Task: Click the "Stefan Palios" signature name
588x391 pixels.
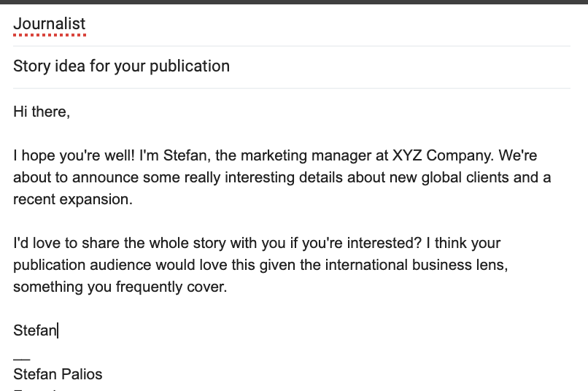Action: (x=58, y=374)
